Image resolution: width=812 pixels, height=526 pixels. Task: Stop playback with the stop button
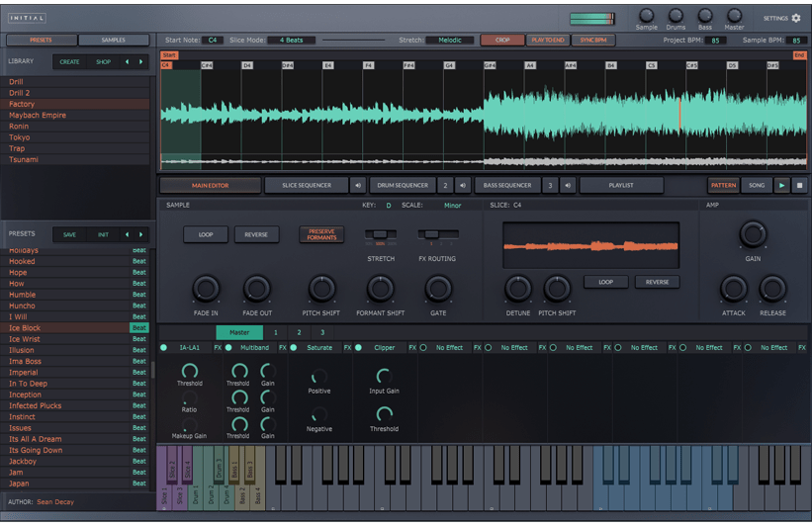799,185
